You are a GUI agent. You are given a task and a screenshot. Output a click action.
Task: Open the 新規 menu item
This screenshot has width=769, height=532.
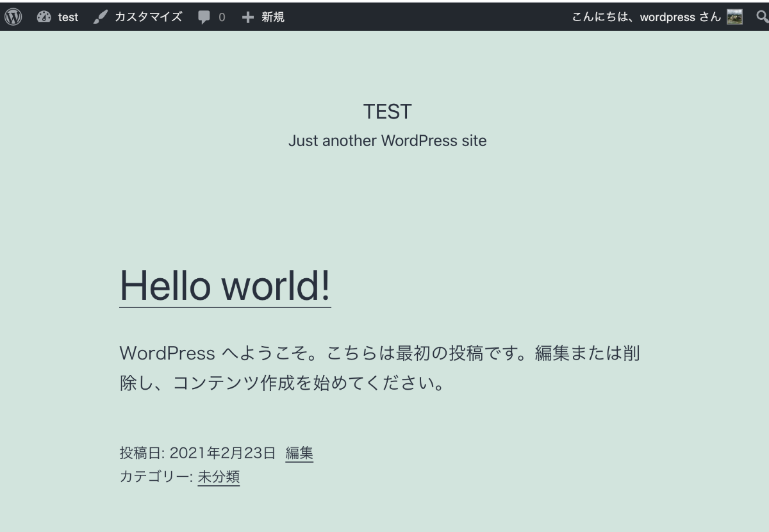click(x=272, y=17)
